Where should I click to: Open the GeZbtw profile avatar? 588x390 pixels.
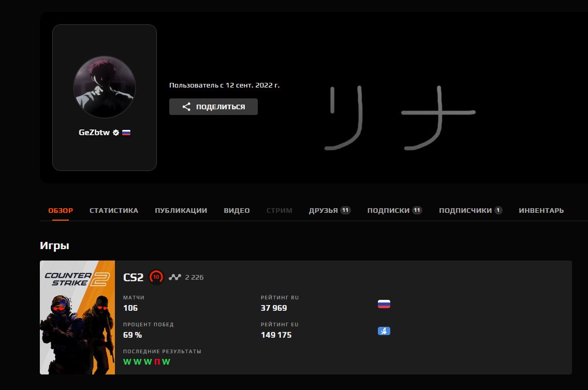(x=105, y=87)
